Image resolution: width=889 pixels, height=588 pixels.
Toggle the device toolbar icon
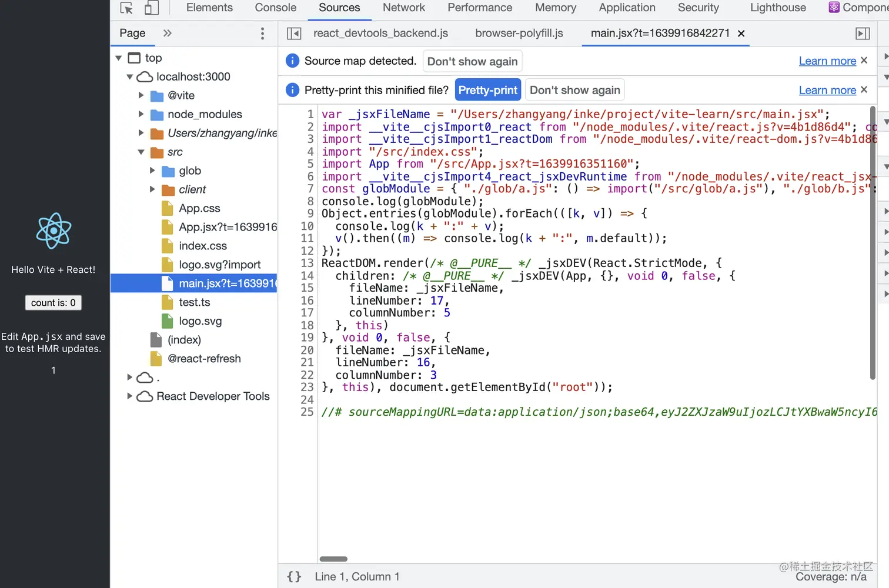(152, 8)
